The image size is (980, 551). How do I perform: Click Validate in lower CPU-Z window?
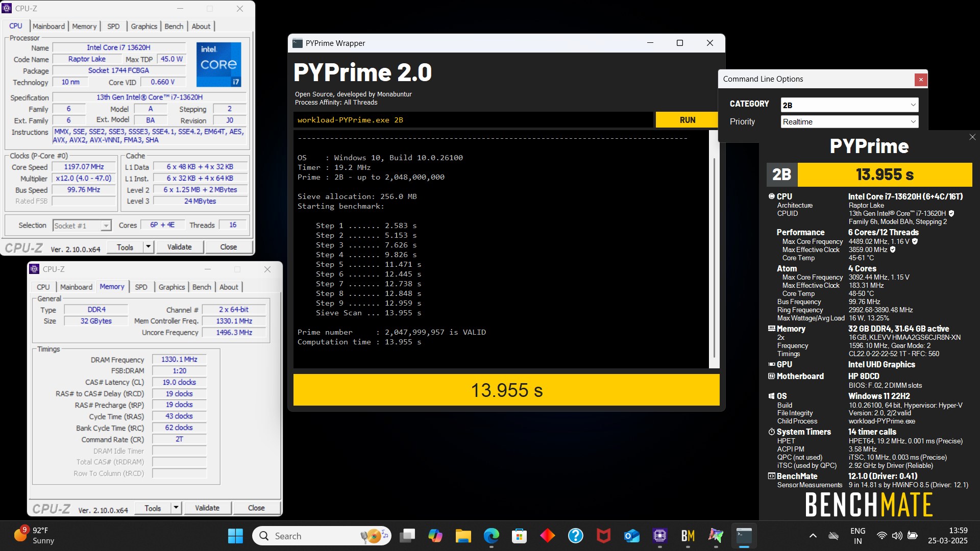(207, 508)
